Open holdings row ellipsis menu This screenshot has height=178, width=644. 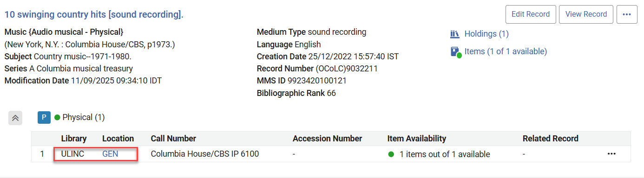(x=611, y=154)
